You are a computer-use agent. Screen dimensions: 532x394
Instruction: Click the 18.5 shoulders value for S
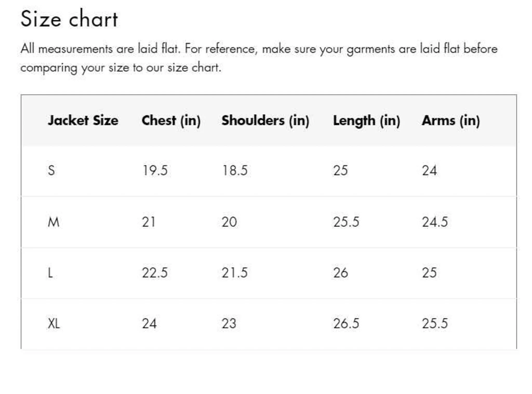235,171
